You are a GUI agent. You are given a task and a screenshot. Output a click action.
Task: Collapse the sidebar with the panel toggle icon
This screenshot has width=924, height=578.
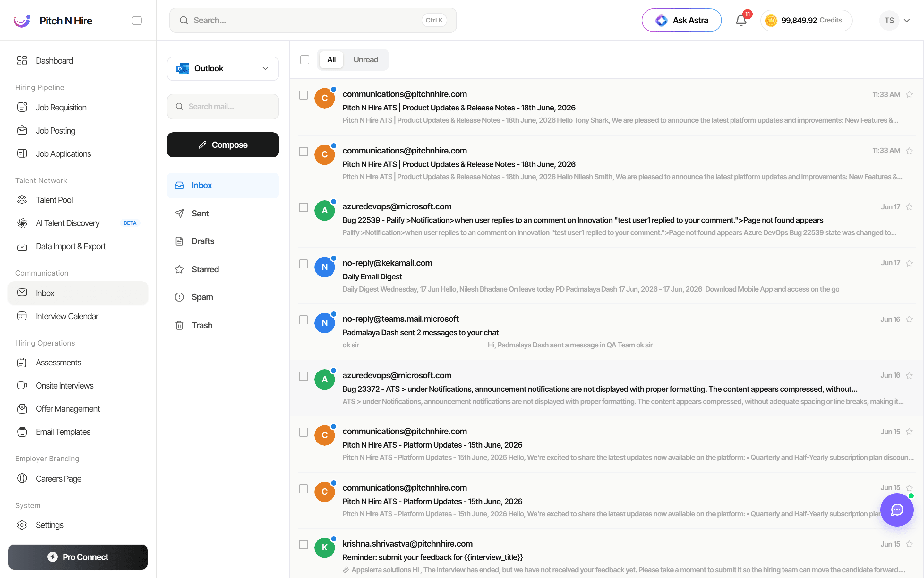pyautogui.click(x=136, y=20)
